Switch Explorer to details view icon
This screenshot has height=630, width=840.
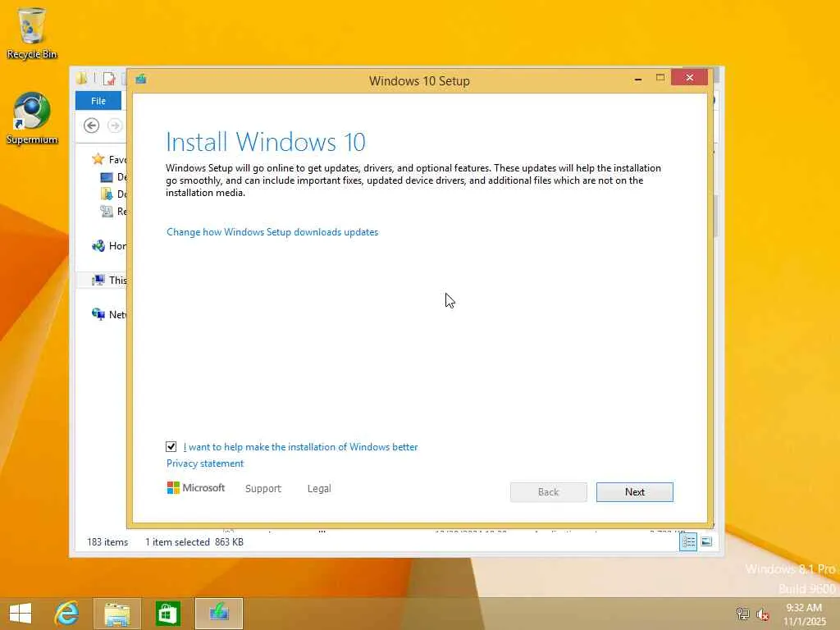688,541
